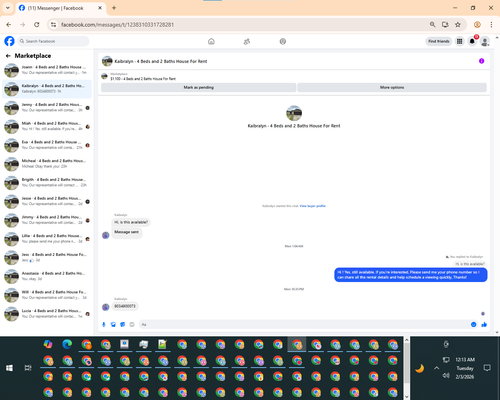Open the Facebook menu grid icon
The image size is (500, 400).
point(460,41)
